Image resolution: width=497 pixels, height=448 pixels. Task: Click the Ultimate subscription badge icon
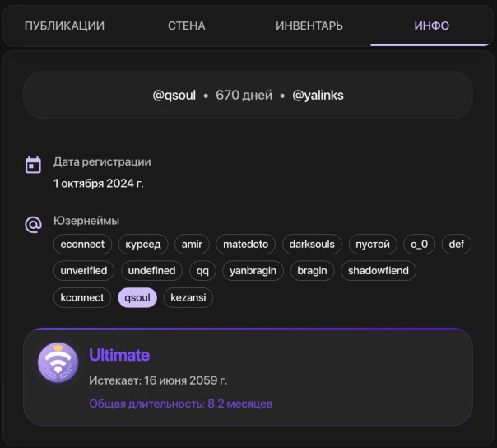pos(58,363)
